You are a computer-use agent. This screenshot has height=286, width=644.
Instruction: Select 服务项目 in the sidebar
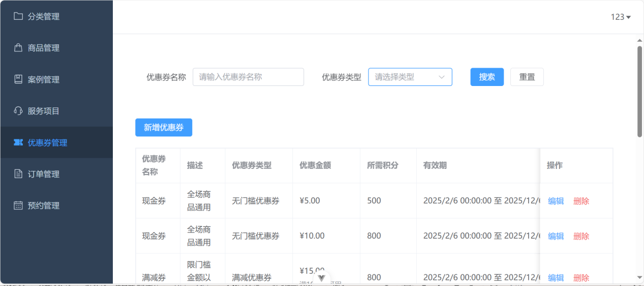pyautogui.click(x=56, y=111)
